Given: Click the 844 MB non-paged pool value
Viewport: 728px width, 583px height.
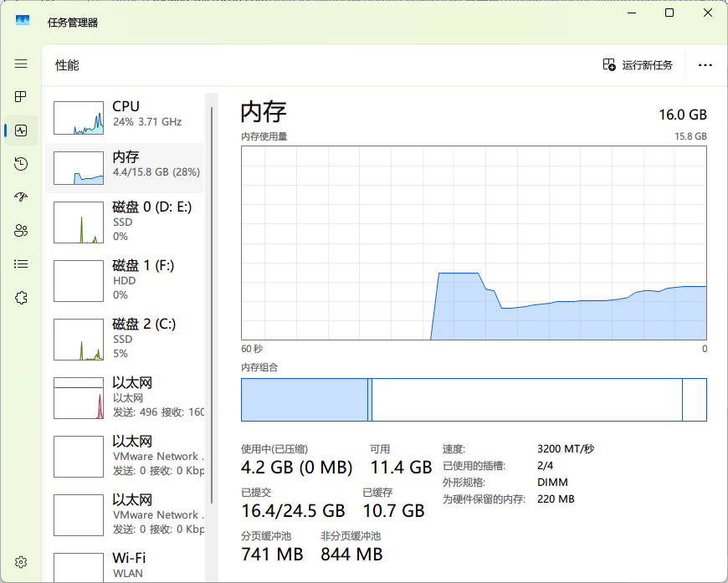Looking at the screenshot, I should click(x=351, y=555).
